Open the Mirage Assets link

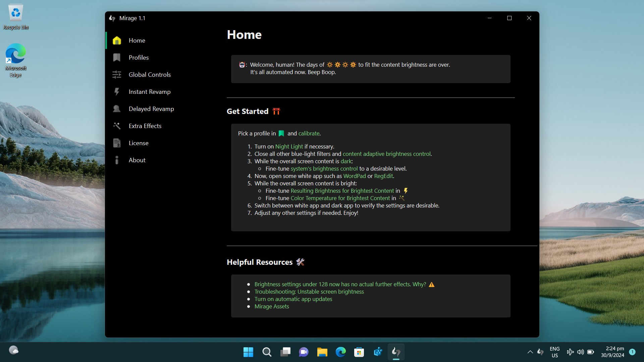(271, 306)
